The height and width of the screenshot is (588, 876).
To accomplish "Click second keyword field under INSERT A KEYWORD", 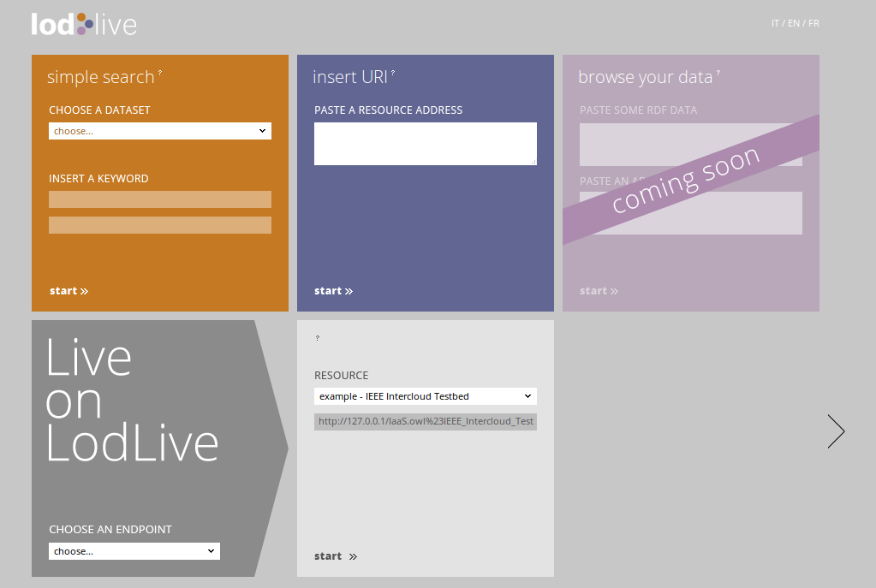I will 160,225.
